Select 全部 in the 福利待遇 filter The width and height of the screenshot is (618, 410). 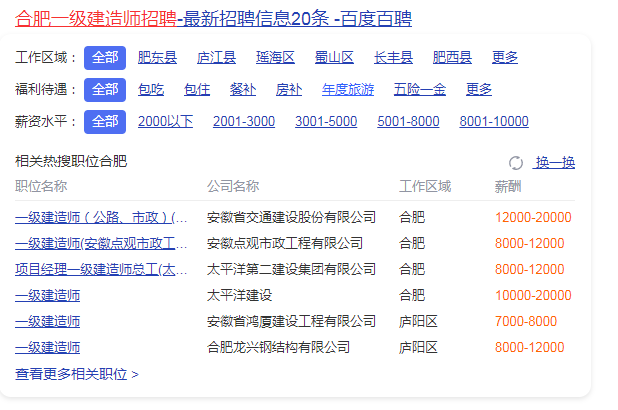pos(105,90)
